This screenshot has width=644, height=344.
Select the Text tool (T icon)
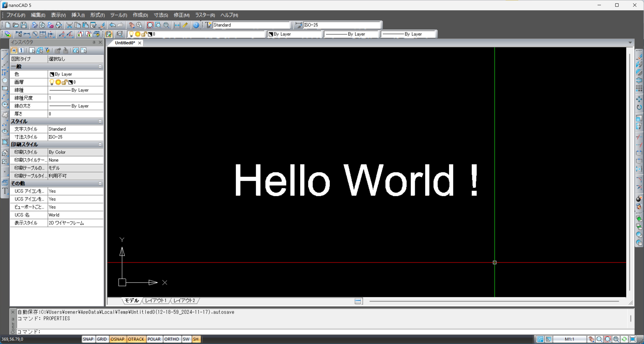(x=5, y=191)
